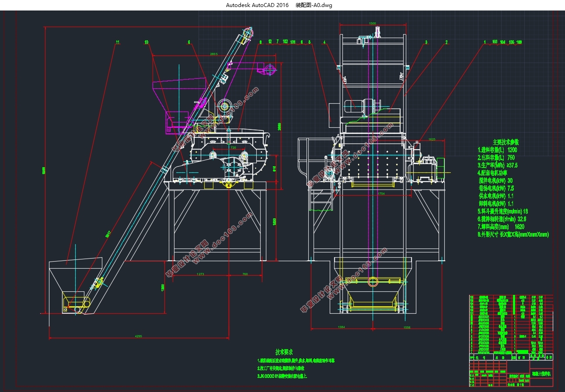Image resolution: width=565 pixels, height=392 pixels.
Task: Select part callout number 10
Action: [146, 42]
